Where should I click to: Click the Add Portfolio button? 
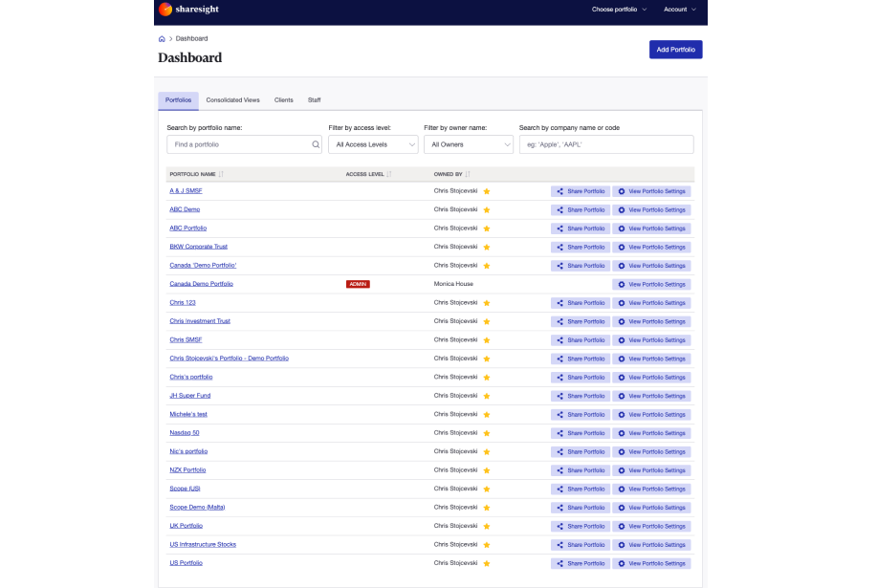tap(675, 49)
